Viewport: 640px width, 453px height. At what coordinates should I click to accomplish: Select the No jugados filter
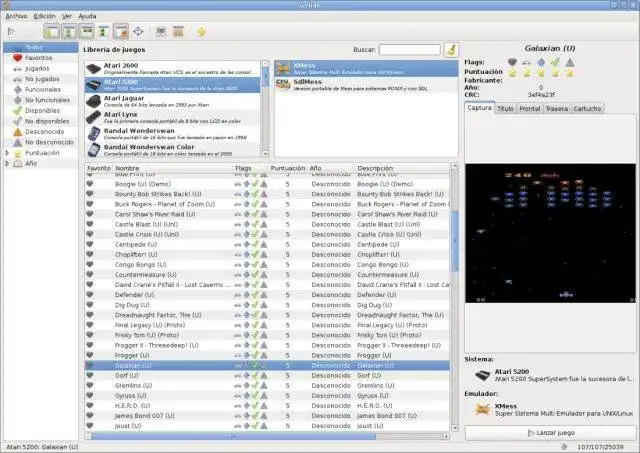coord(40,79)
